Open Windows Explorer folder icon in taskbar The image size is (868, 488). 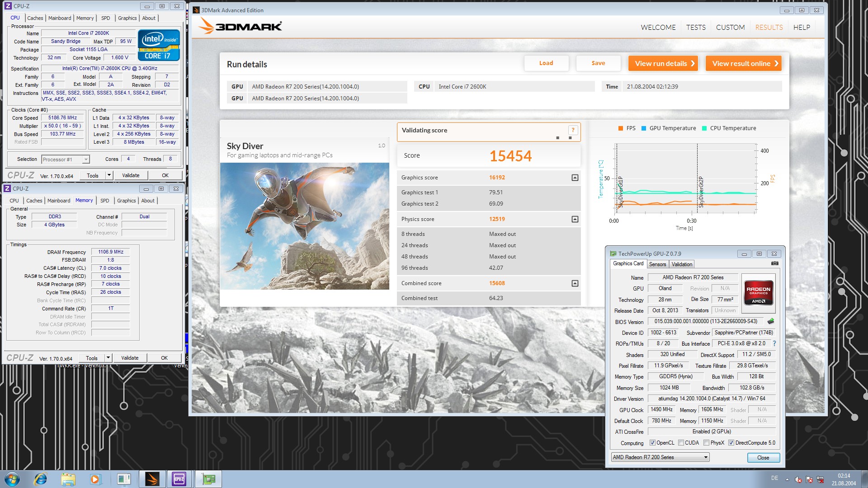tap(68, 479)
